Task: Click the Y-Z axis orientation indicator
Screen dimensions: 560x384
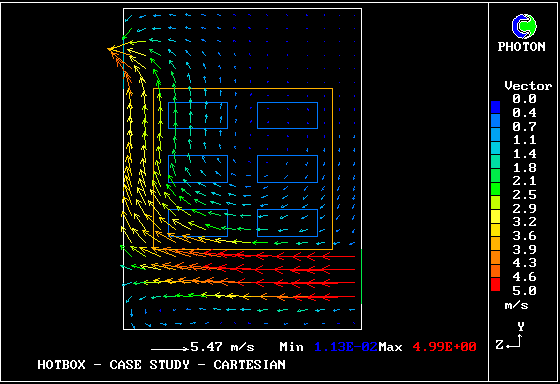Action: [510, 336]
